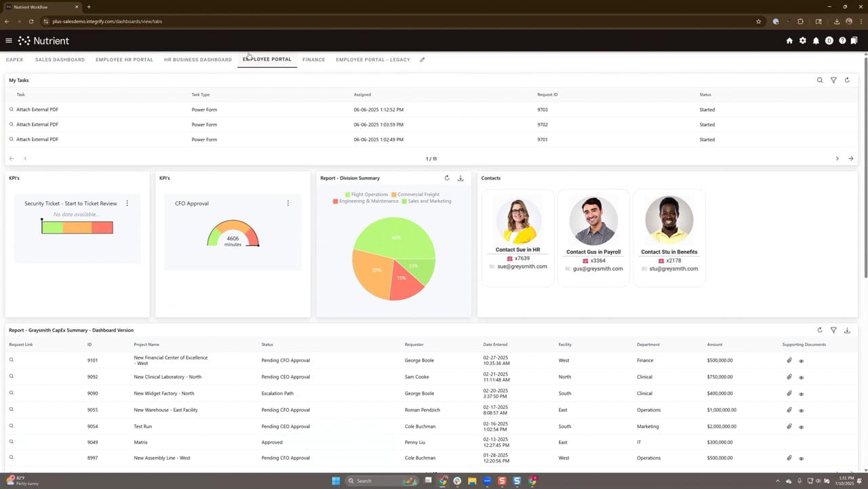Open bookmarks icon in Nutrient header

click(x=854, y=41)
